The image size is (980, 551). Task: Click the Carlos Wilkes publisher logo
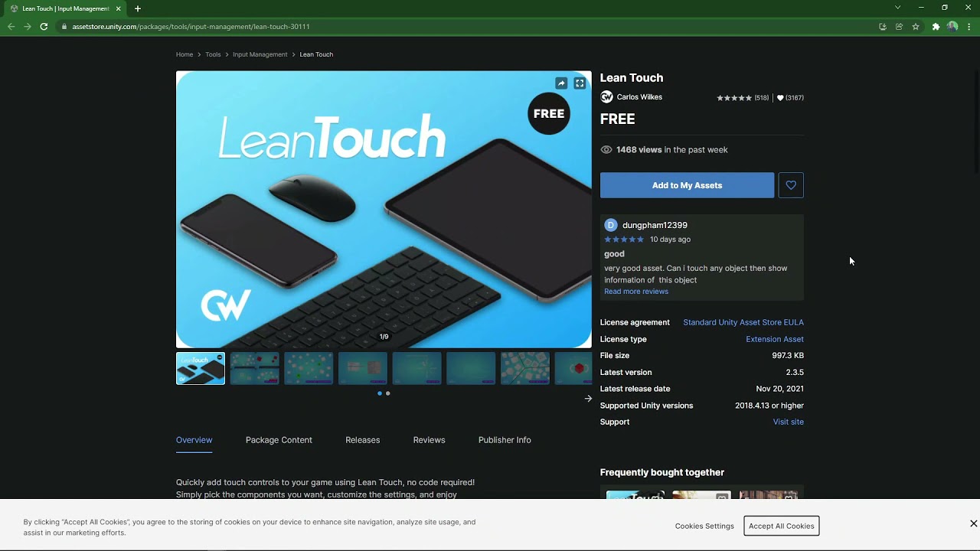pyautogui.click(x=606, y=97)
